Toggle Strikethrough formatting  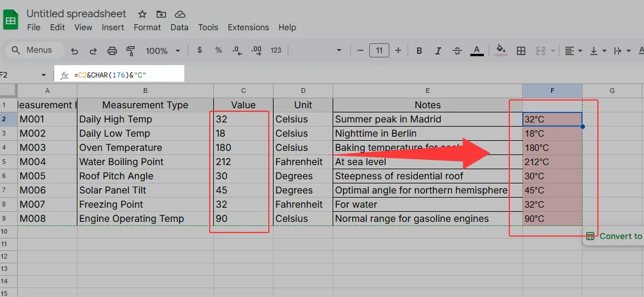(x=457, y=51)
